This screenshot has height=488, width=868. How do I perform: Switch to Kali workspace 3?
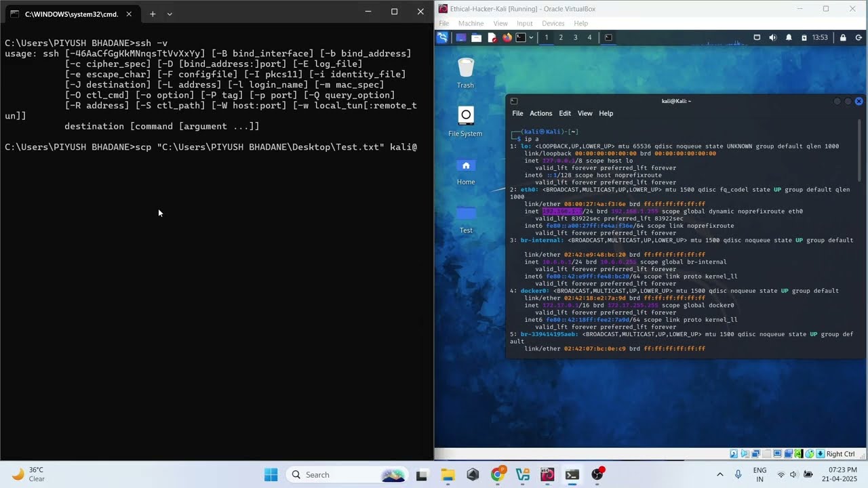tap(575, 37)
